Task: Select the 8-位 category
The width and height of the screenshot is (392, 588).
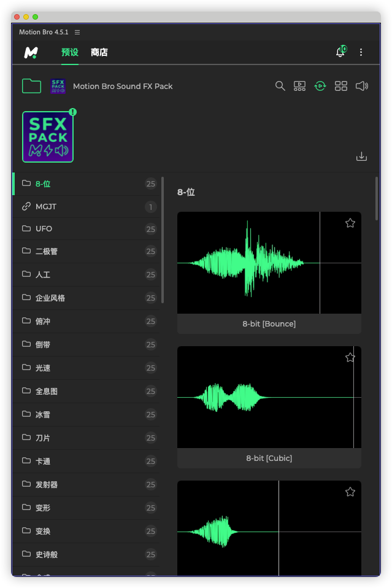Action: coord(86,184)
